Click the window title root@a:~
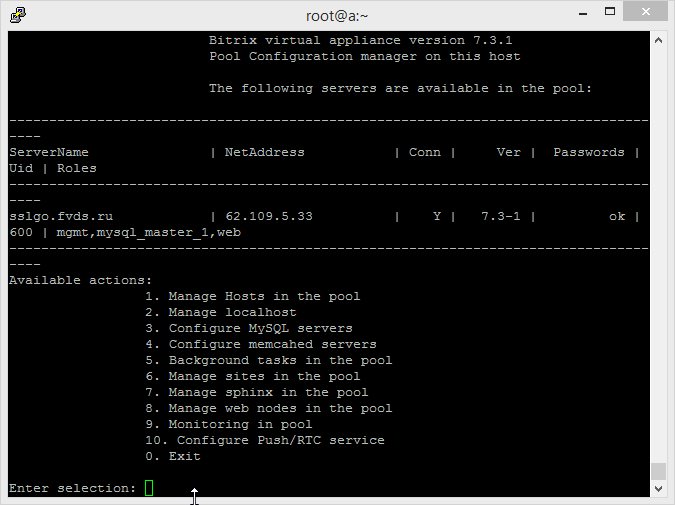This screenshot has width=675, height=505. tap(337, 16)
